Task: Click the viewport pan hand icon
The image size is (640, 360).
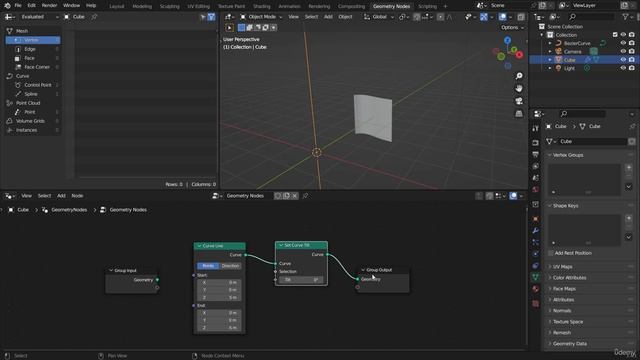Action: [x=519, y=89]
